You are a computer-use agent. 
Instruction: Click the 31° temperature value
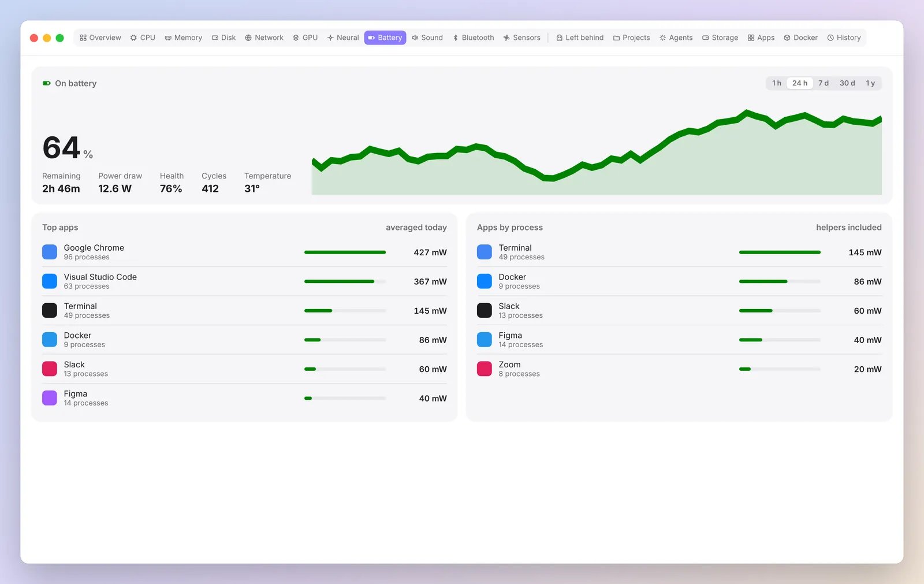click(252, 189)
